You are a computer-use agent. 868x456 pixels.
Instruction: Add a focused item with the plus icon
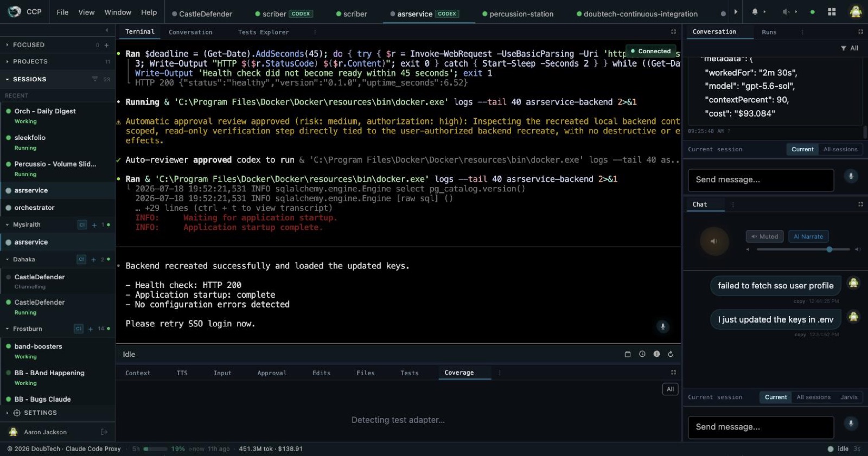(106, 45)
